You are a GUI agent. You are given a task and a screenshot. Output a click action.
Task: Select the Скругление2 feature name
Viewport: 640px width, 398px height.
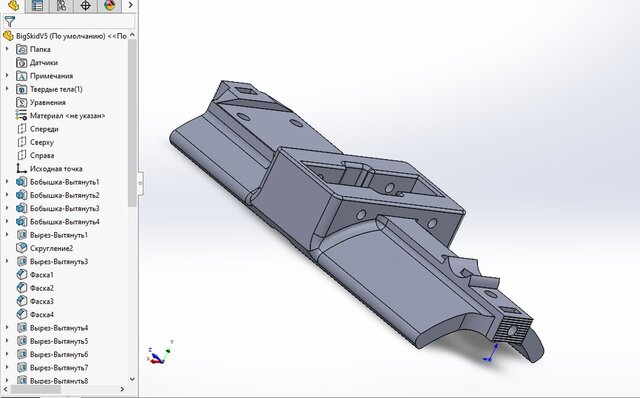pos(51,248)
